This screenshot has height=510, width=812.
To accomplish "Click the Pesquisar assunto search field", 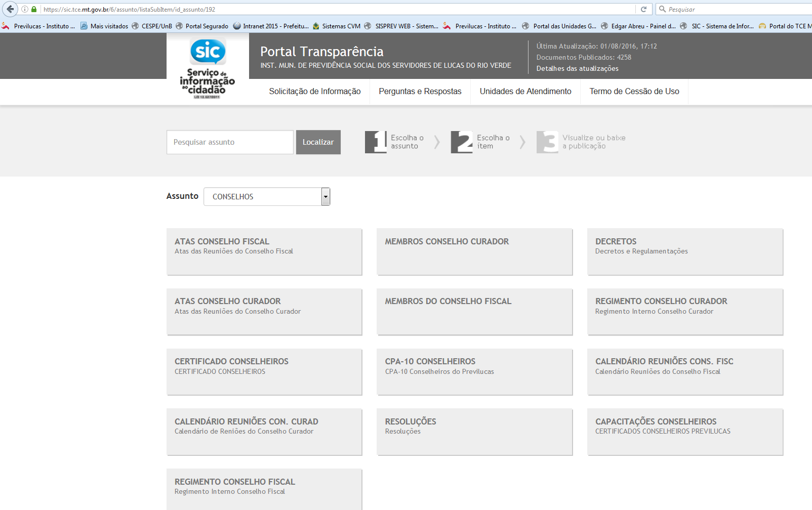I will (x=230, y=142).
